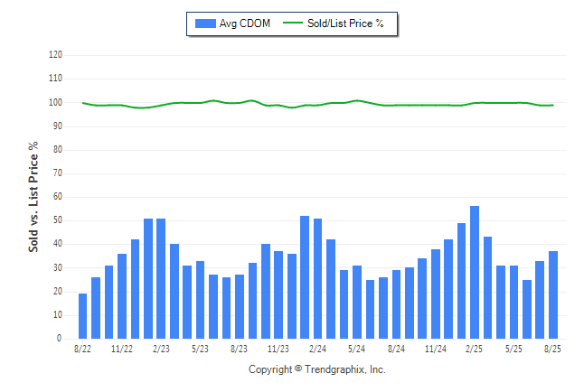
Task: Click the blue Avg CDOM legend swatch
Action: [x=205, y=23]
